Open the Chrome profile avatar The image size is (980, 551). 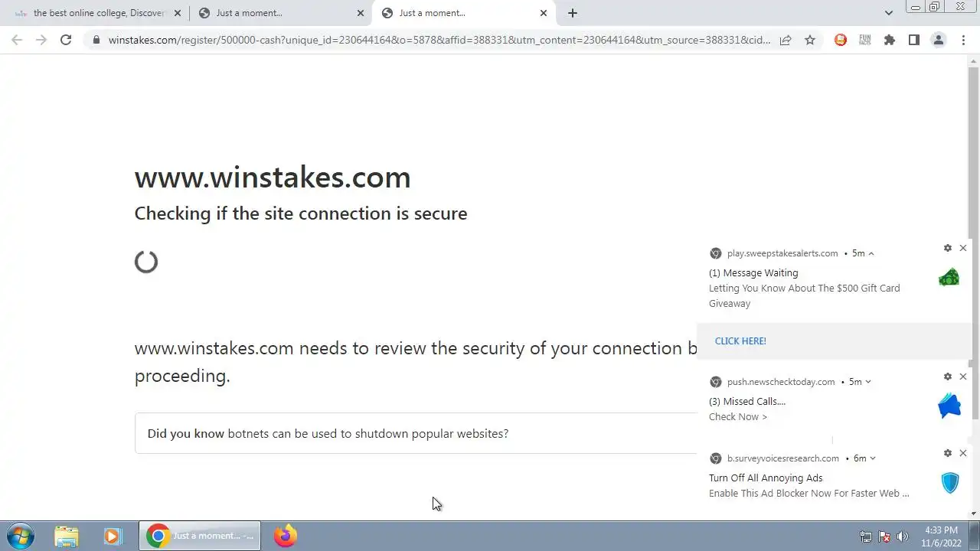point(939,40)
